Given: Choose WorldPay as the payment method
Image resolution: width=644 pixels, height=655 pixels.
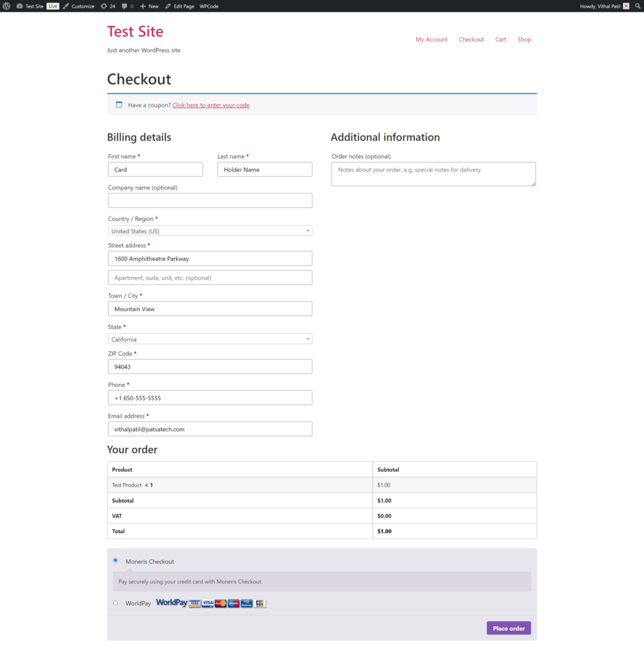Looking at the screenshot, I should pos(115,603).
